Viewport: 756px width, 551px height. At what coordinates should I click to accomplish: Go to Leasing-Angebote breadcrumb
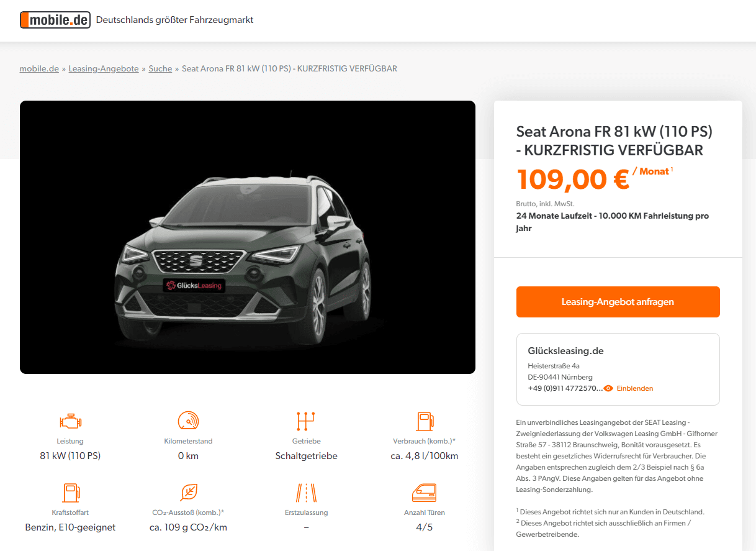click(x=104, y=68)
